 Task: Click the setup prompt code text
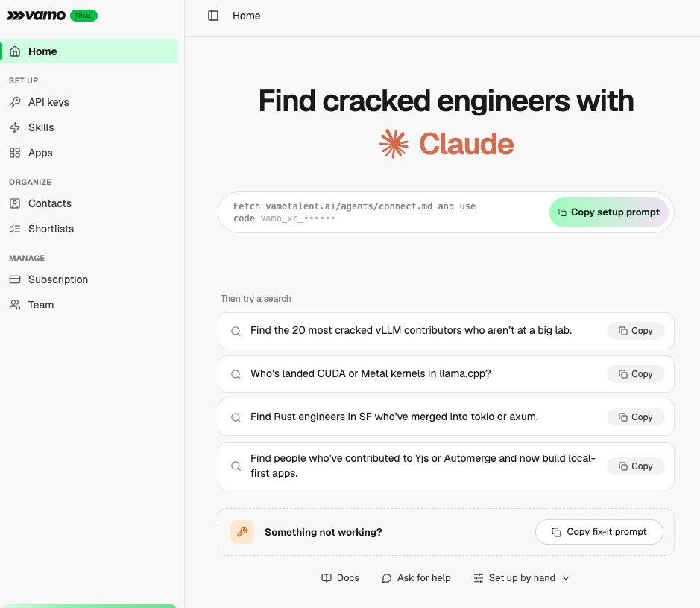click(x=354, y=212)
